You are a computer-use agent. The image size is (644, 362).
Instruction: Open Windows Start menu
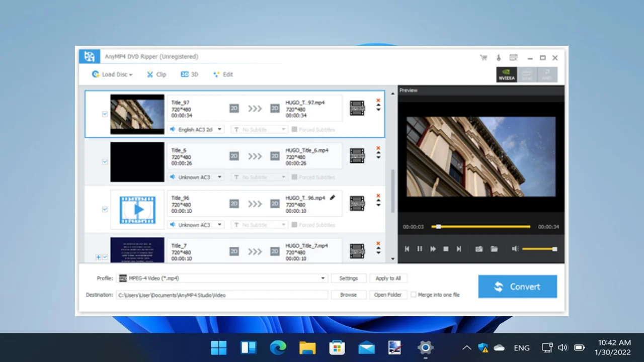coord(219,347)
